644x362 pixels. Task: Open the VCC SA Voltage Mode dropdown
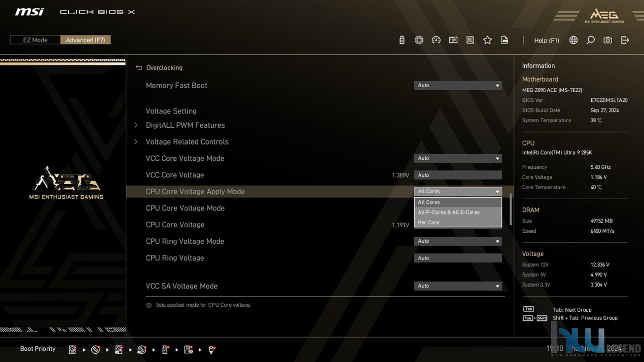pos(458,286)
